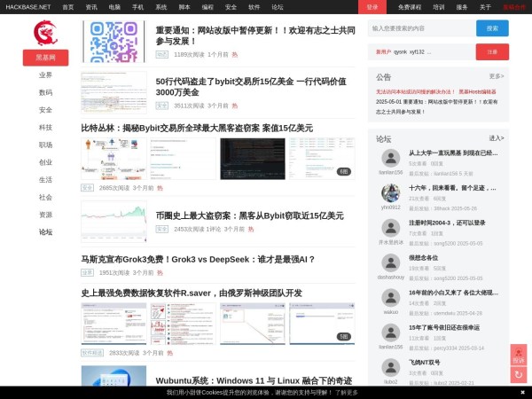Enter the forum via 进入> link
The width and height of the screenshot is (532, 399).
click(496, 138)
